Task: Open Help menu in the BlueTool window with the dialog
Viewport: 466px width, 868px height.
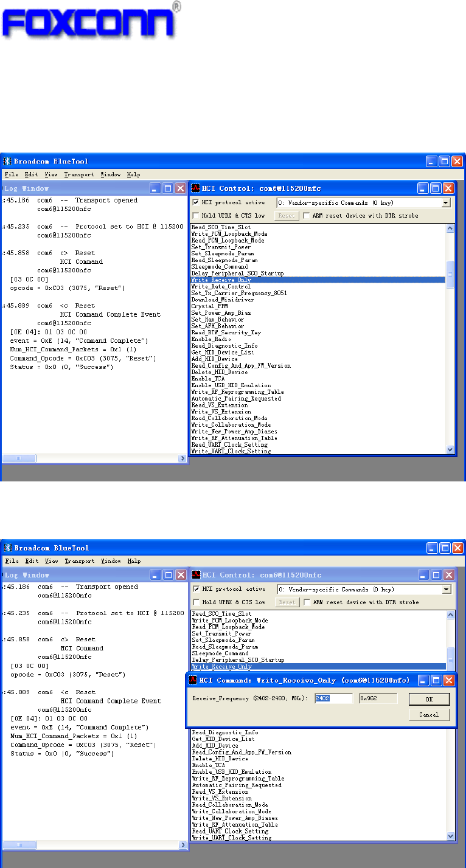Action: (x=134, y=561)
